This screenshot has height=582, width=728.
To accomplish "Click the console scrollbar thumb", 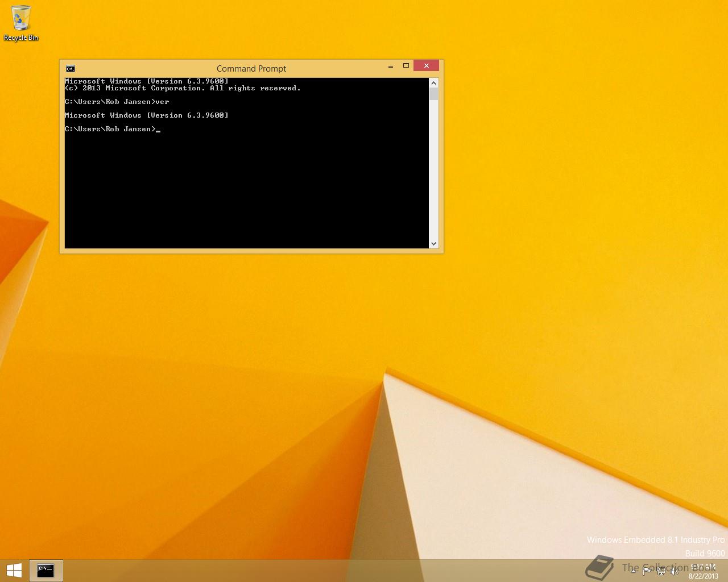I will click(433, 94).
